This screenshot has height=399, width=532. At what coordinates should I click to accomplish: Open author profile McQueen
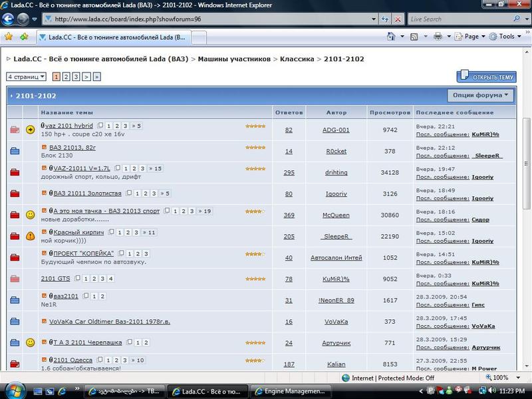(336, 215)
